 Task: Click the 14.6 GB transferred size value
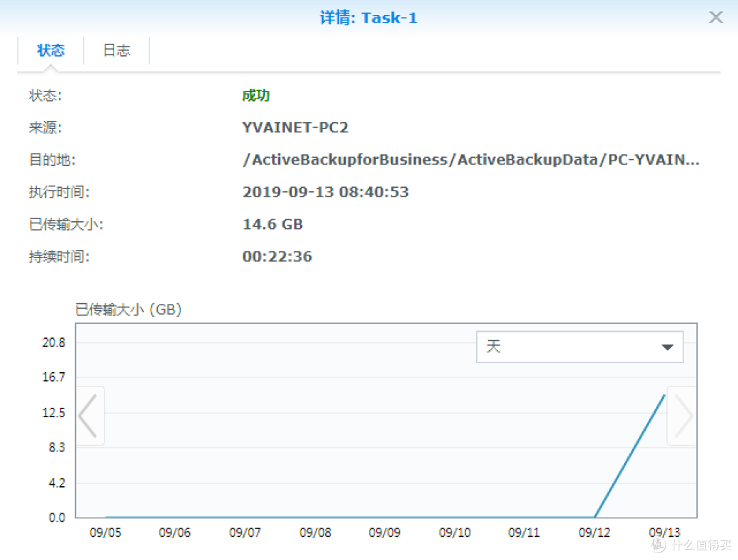tap(273, 224)
